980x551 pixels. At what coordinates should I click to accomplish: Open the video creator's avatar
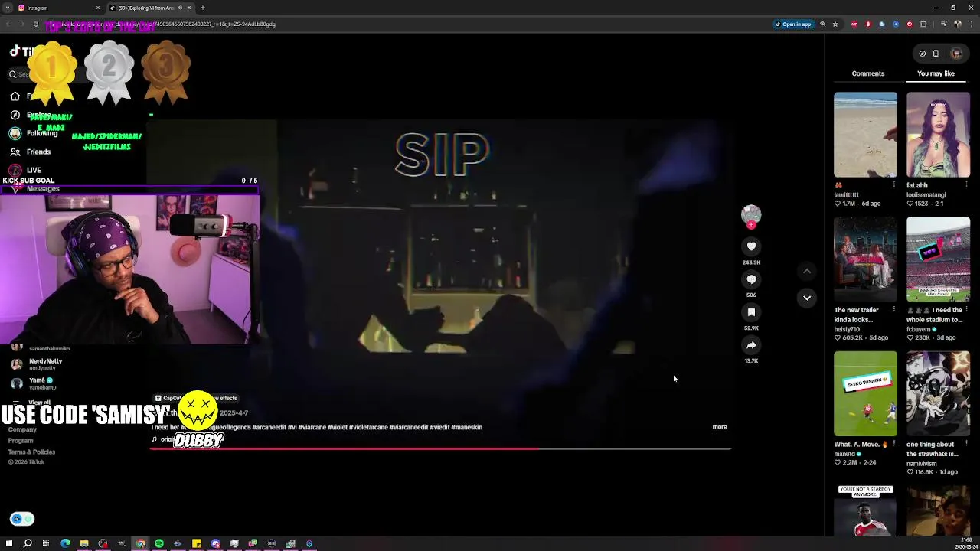[x=751, y=215]
